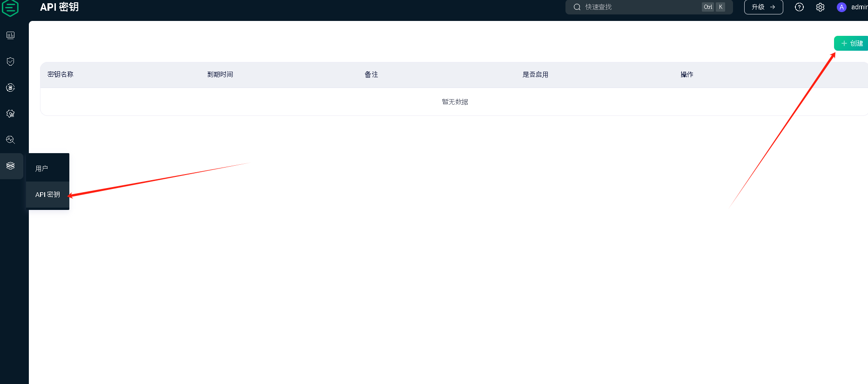Click the 到期时间 column header
This screenshot has width=868, height=384.
(x=220, y=74)
